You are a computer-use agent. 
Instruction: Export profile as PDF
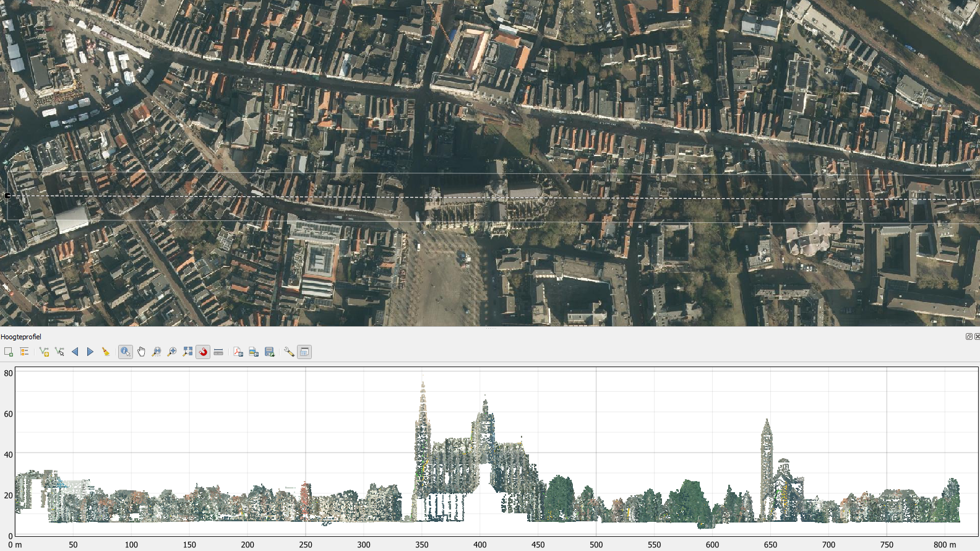tap(238, 352)
